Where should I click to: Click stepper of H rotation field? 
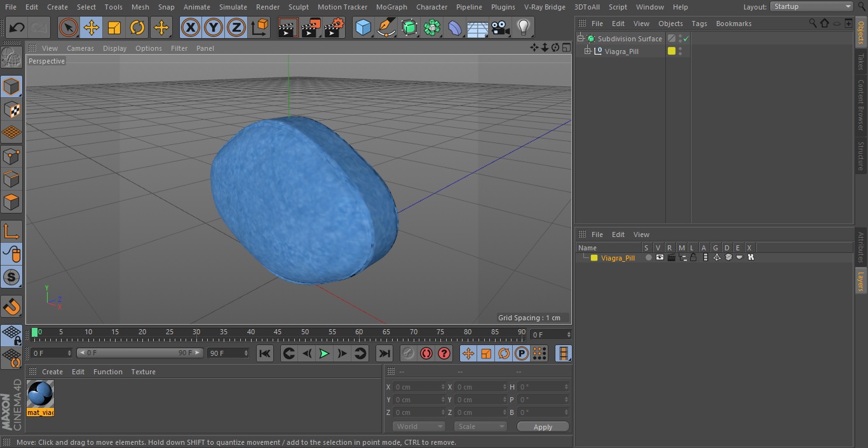[567, 387]
